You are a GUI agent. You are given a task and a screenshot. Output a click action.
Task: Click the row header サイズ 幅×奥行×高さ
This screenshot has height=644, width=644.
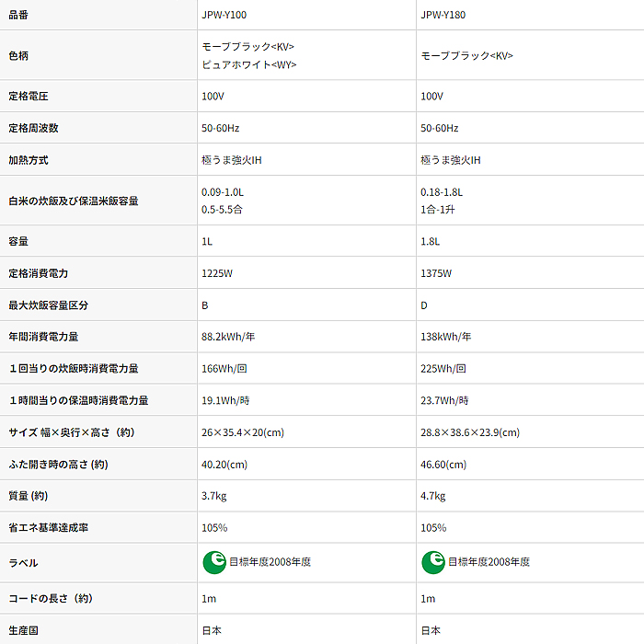pos(72,432)
